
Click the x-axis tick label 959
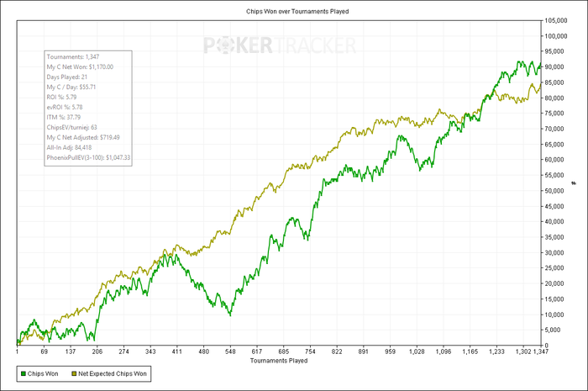(x=390, y=351)
